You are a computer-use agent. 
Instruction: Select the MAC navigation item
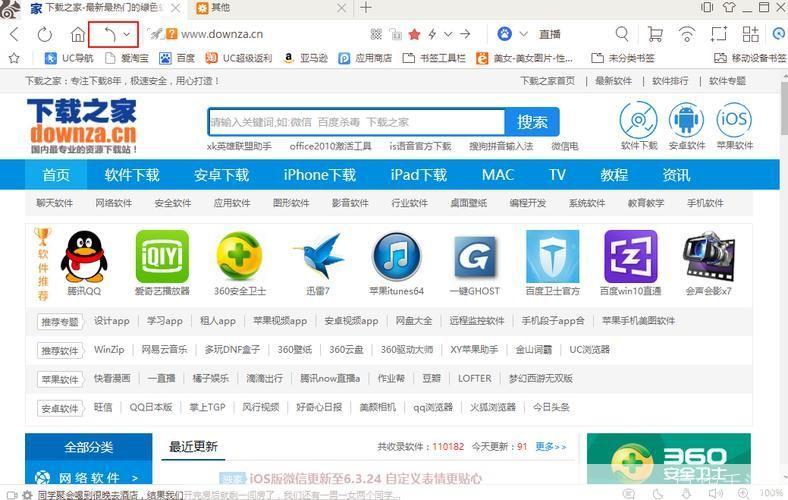[498, 175]
